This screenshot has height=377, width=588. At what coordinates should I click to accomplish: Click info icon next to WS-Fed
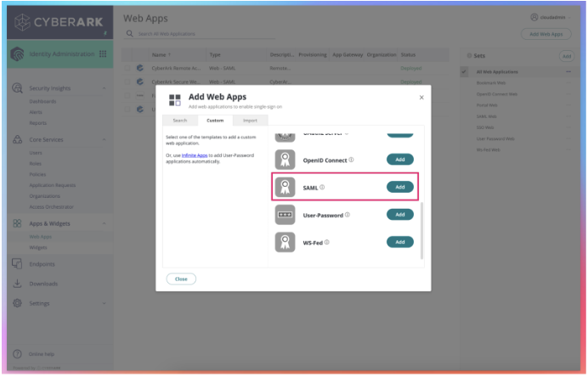[x=327, y=242]
